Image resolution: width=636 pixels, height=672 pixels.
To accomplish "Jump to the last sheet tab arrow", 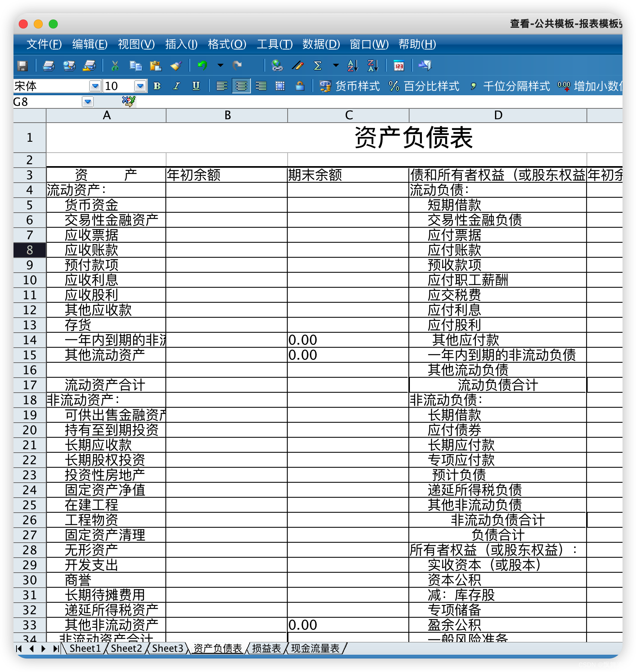I will [56, 648].
